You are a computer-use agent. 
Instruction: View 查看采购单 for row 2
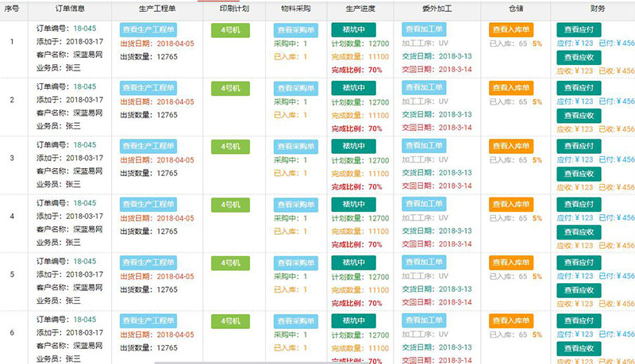pyautogui.click(x=295, y=89)
